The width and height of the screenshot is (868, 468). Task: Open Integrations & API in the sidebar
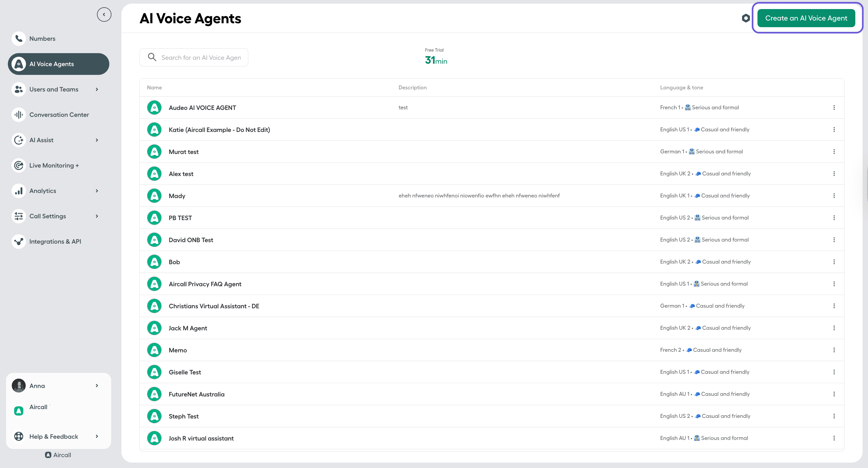55,241
